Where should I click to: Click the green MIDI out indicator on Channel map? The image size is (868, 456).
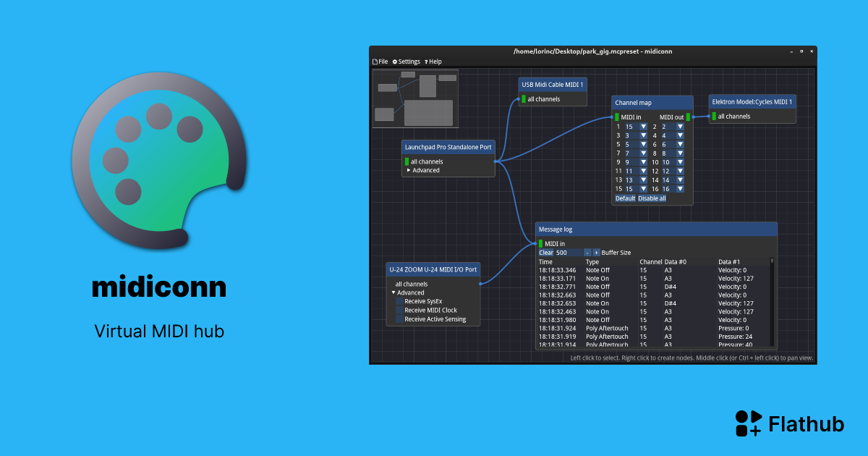coord(687,117)
